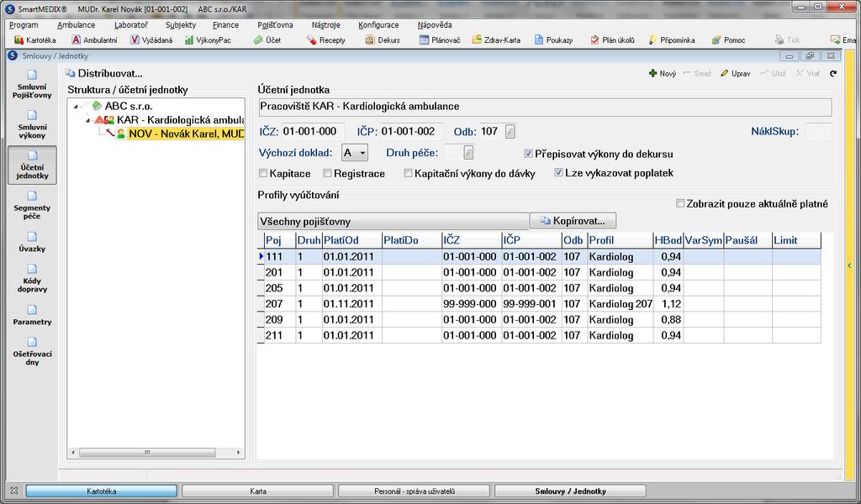Select NOV - Novák Karel tree item
Image resolution: width=861 pixels, height=504 pixels.
(x=186, y=134)
